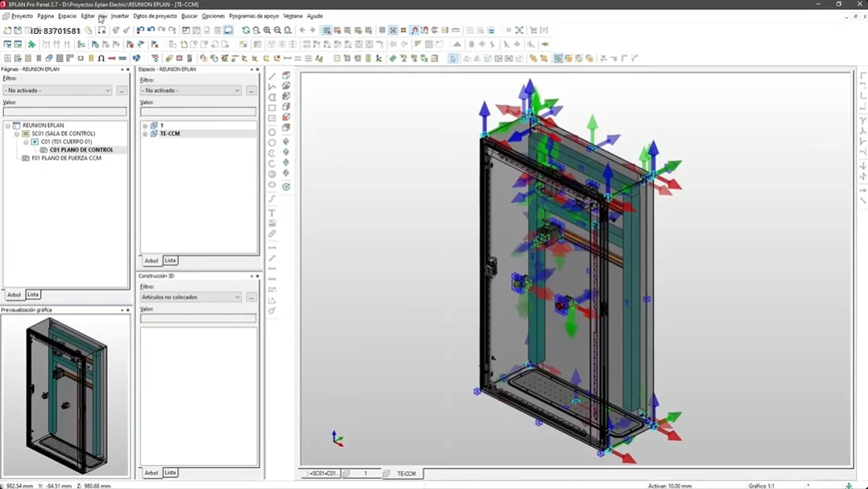This screenshot has width=868, height=489.
Task: Click the Valor field in Espacio panel
Action: [x=198, y=112]
